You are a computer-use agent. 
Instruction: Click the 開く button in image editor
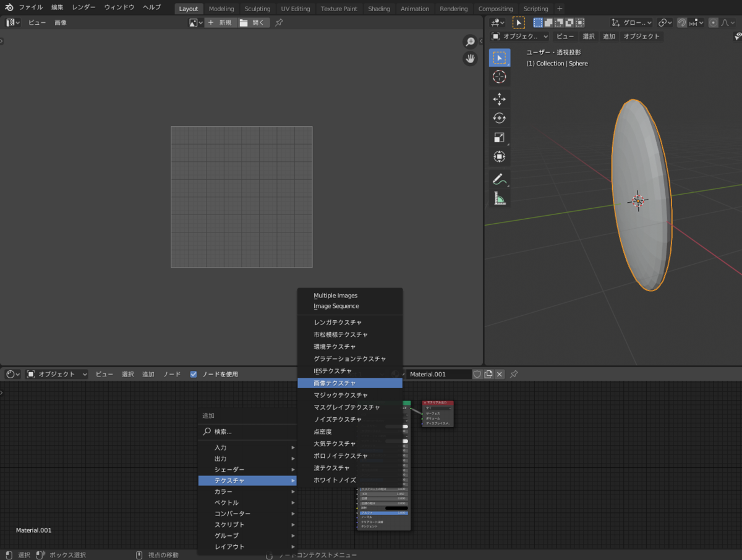tap(253, 22)
